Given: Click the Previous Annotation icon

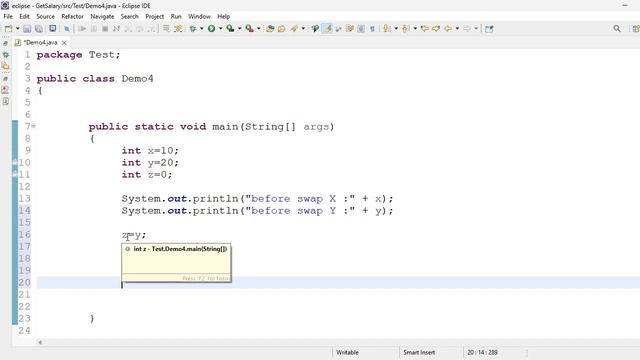Looking at the screenshot, I should pyautogui.click(x=406, y=29).
